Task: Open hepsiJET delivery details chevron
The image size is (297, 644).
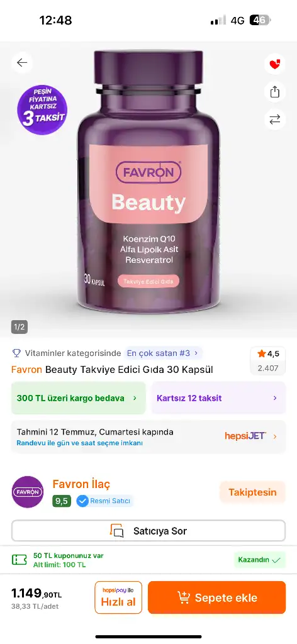Action: 275,436
